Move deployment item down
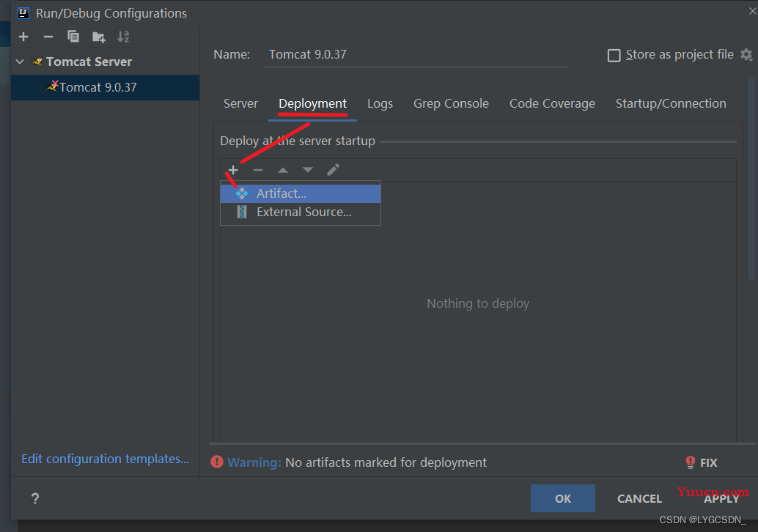 pos(307,170)
